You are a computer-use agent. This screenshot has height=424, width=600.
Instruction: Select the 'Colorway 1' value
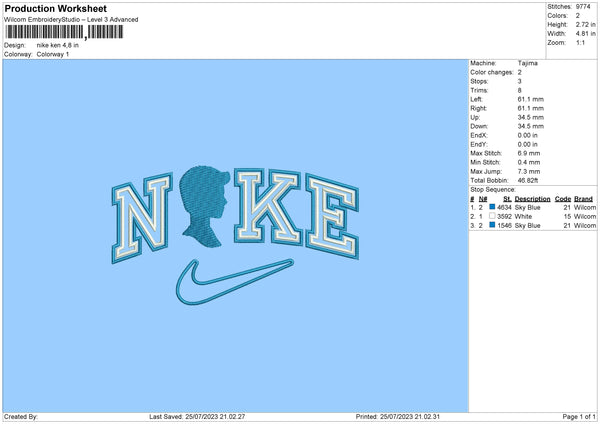[x=53, y=54]
